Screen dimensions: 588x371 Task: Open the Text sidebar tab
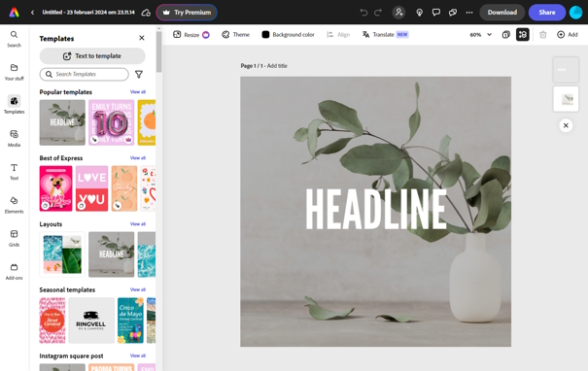(x=14, y=172)
